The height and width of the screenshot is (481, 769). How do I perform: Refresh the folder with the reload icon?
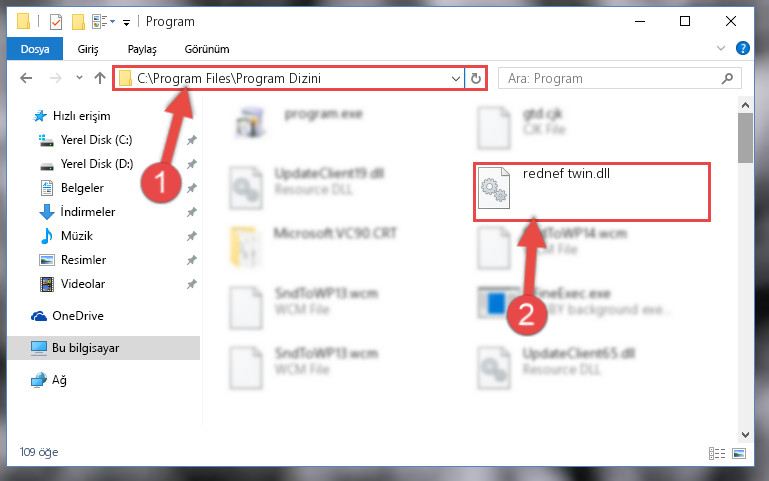click(x=476, y=78)
